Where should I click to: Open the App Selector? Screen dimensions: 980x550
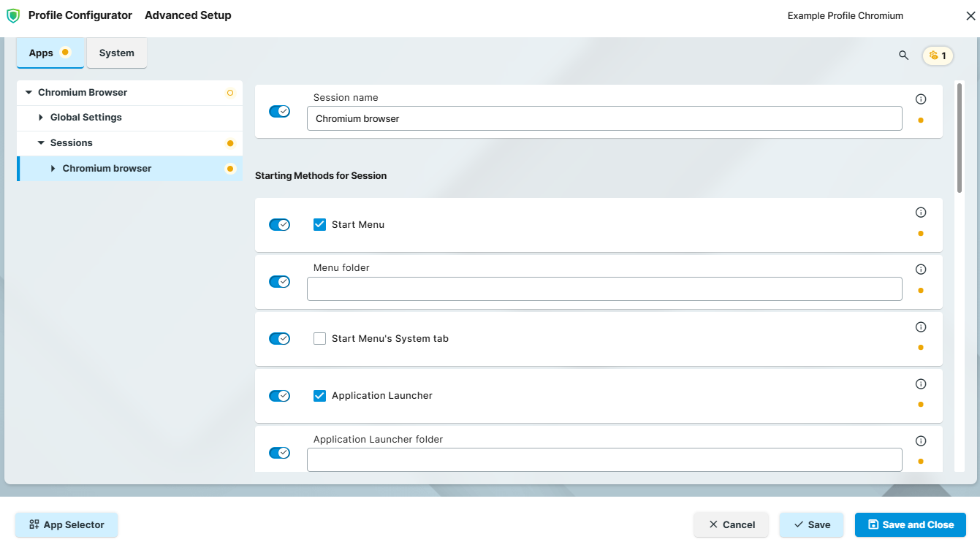[x=67, y=524]
